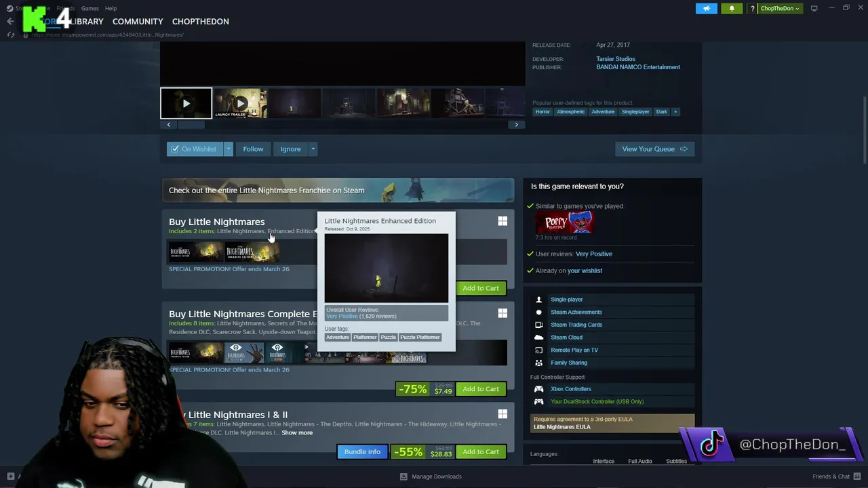Go to the LIBRARY tab
This screenshot has width=868, height=488.
click(x=86, y=22)
